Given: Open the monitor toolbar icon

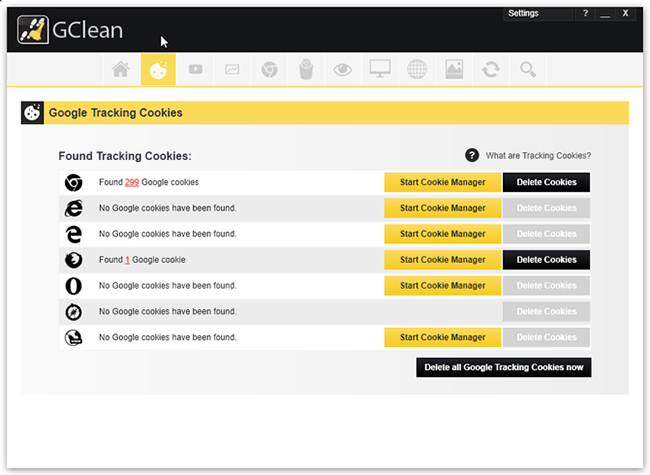Looking at the screenshot, I should (x=380, y=69).
